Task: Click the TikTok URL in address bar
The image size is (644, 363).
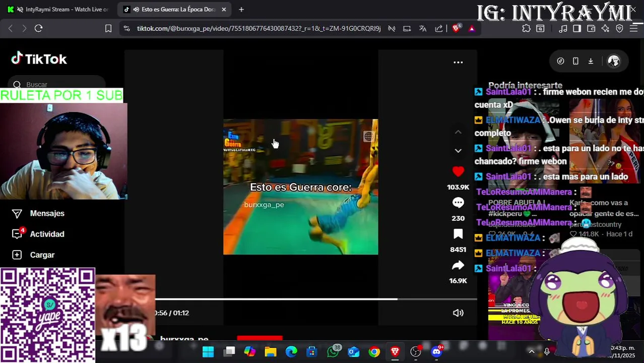Action: (259, 29)
